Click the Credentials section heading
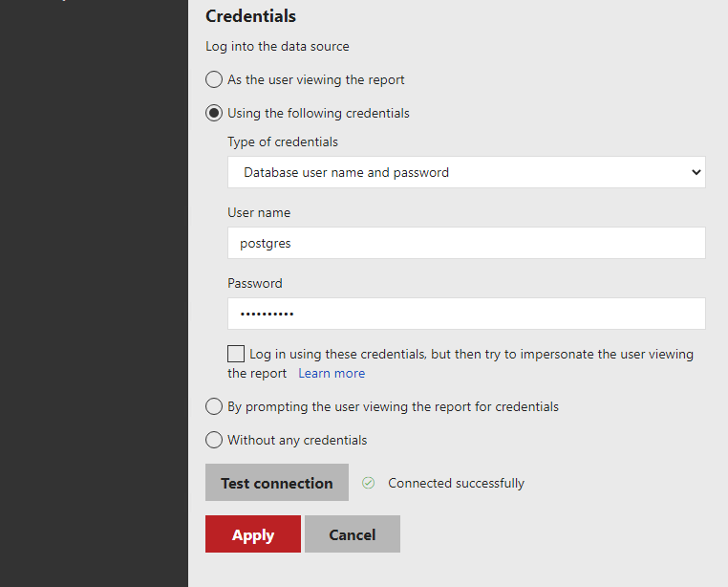This screenshot has width=728, height=587. pyautogui.click(x=250, y=16)
